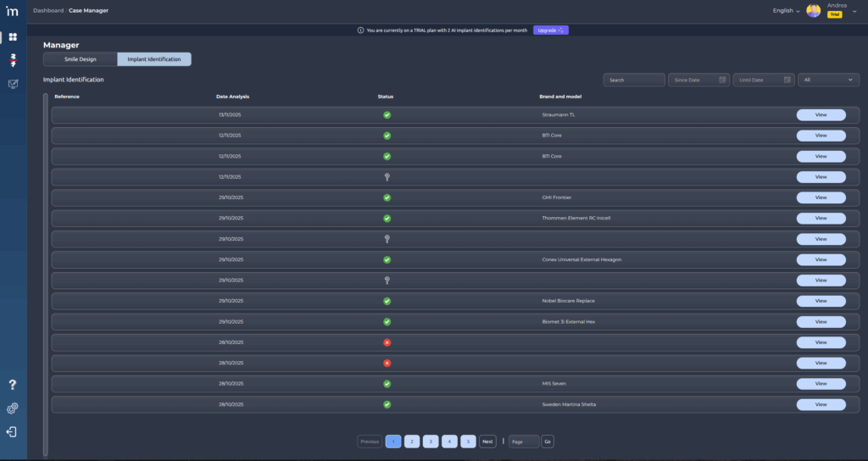Click the Since Date calendar icon
This screenshot has width=868, height=461.
(x=722, y=80)
